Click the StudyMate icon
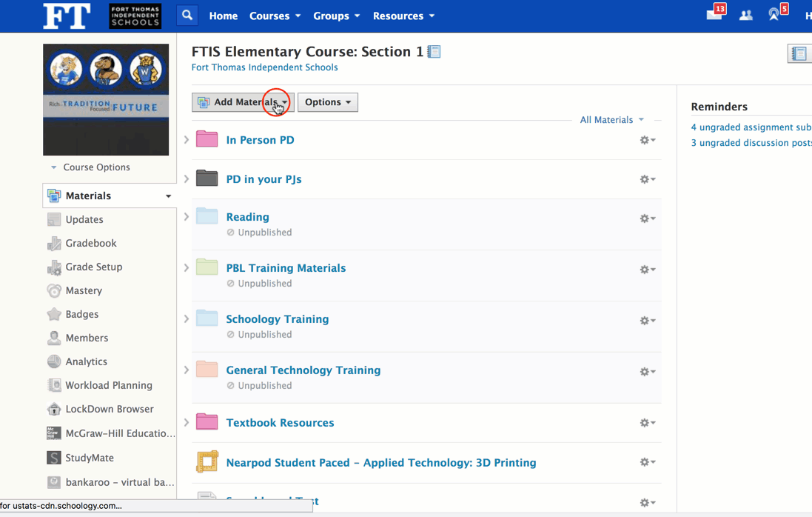Viewport: 812px width, 517px height. tap(54, 458)
